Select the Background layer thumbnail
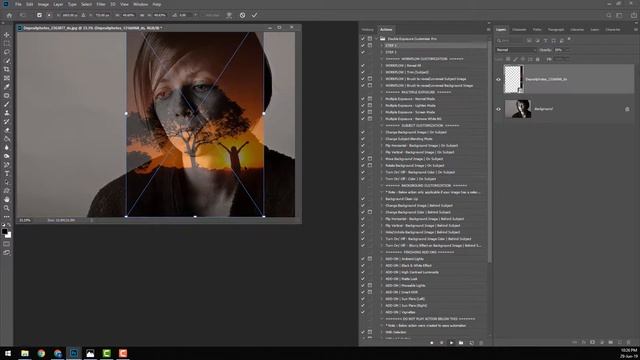 pyautogui.click(x=518, y=109)
